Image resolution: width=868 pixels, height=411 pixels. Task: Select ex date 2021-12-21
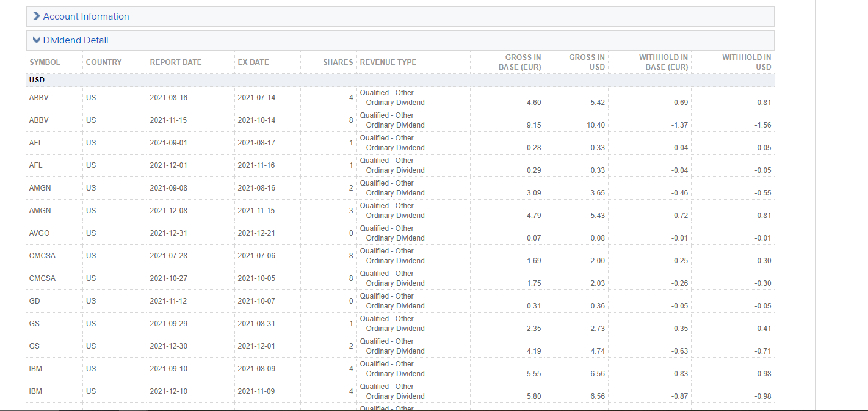[256, 233]
